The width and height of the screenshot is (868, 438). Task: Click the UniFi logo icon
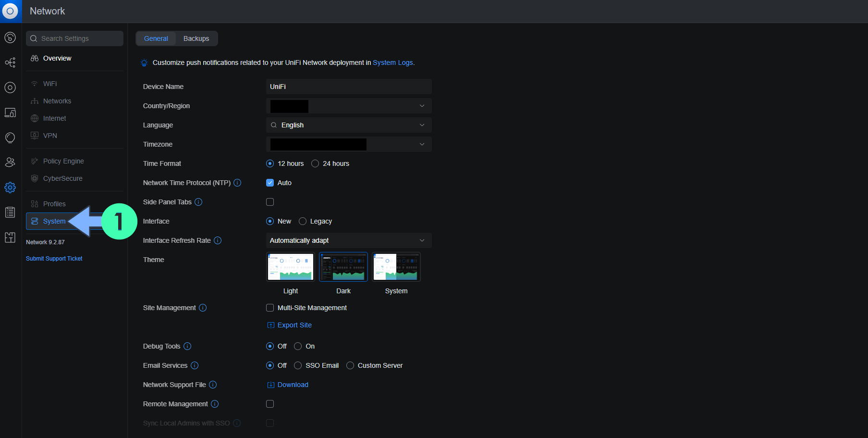(x=10, y=11)
